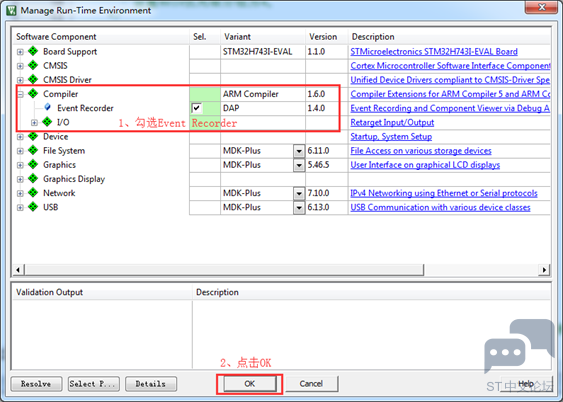The height and width of the screenshot is (402, 563).
Task: Open USB Communication with device classes link
Action: 440,207
